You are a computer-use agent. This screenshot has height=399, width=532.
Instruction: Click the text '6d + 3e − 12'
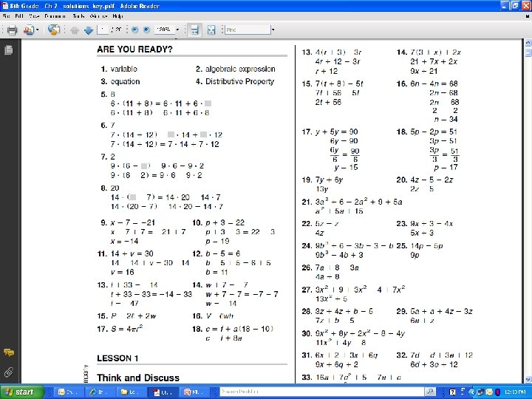click(x=434, y=365)
